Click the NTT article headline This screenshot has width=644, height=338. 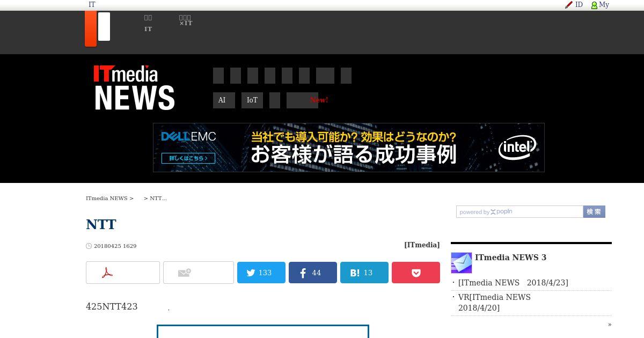(101, 224)
